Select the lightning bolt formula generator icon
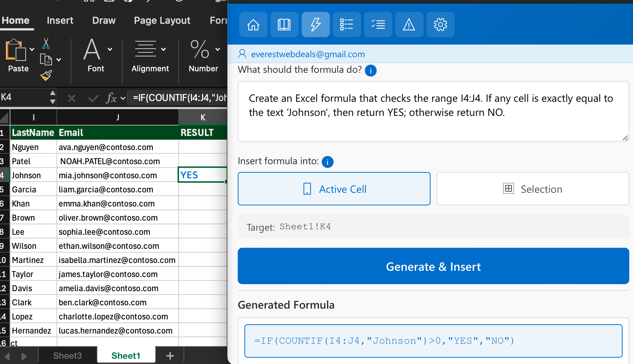The height and width of the screenshot is (364, 633). [x=315, y=25]
